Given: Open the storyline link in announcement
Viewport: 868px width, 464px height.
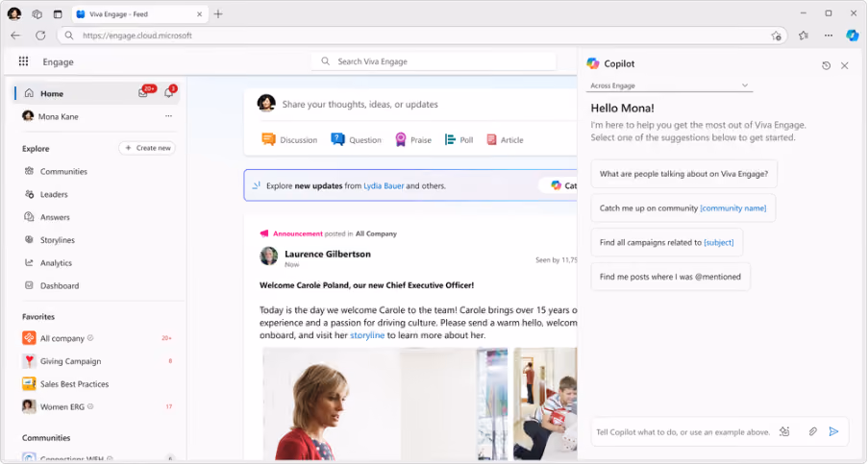Looking at the screenshot, I should 367,335.
